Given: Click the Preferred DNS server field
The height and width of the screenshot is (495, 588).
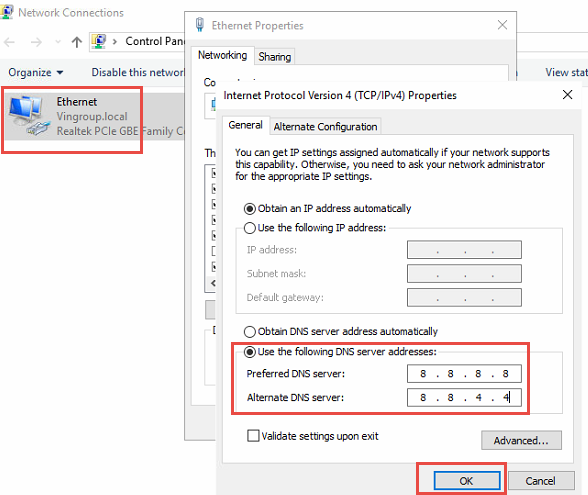Looking at the screenshot, I should coord(464,374).
